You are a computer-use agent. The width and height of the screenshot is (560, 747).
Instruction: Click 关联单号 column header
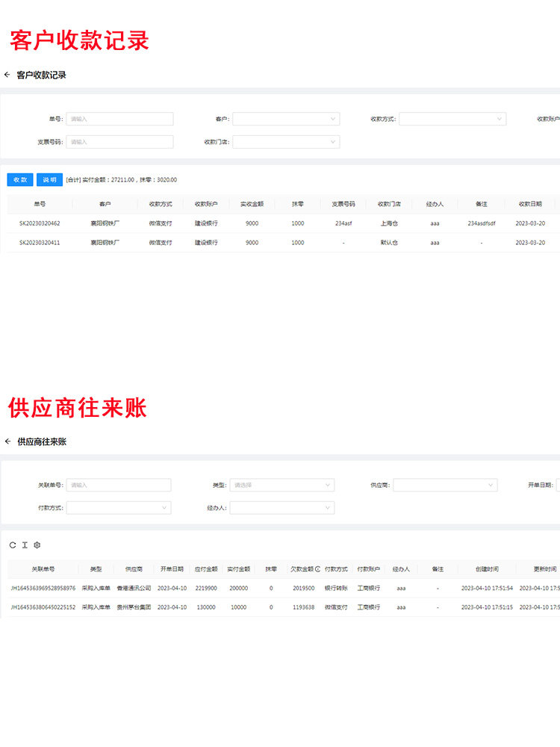tap(43, 568)
